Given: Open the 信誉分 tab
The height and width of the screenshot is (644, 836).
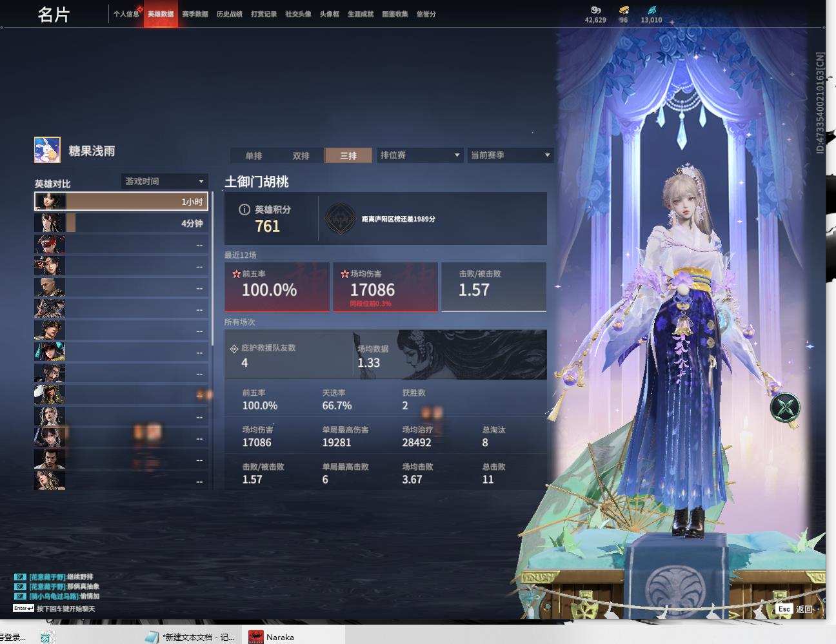Looking at the screenshot, I should pyautogui.click(x=426, y=14).
